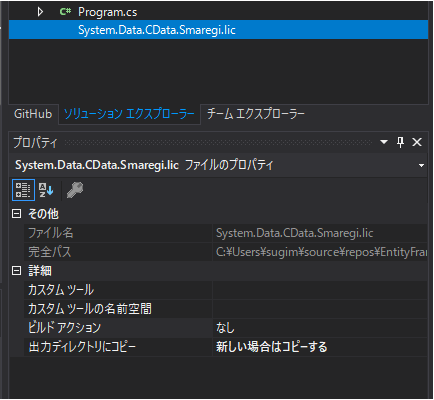Sort properties alphabetically
Screen dimensions: 434x400
46,190
